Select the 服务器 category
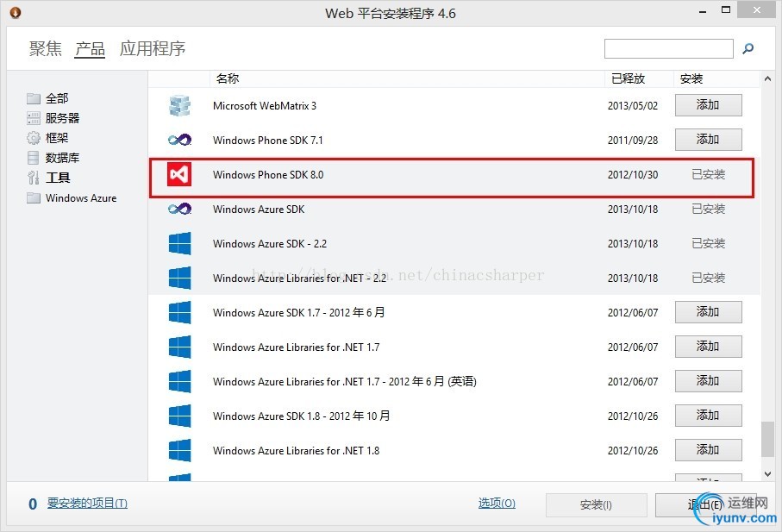Screen dimensions: 782x532 point(62,118)
